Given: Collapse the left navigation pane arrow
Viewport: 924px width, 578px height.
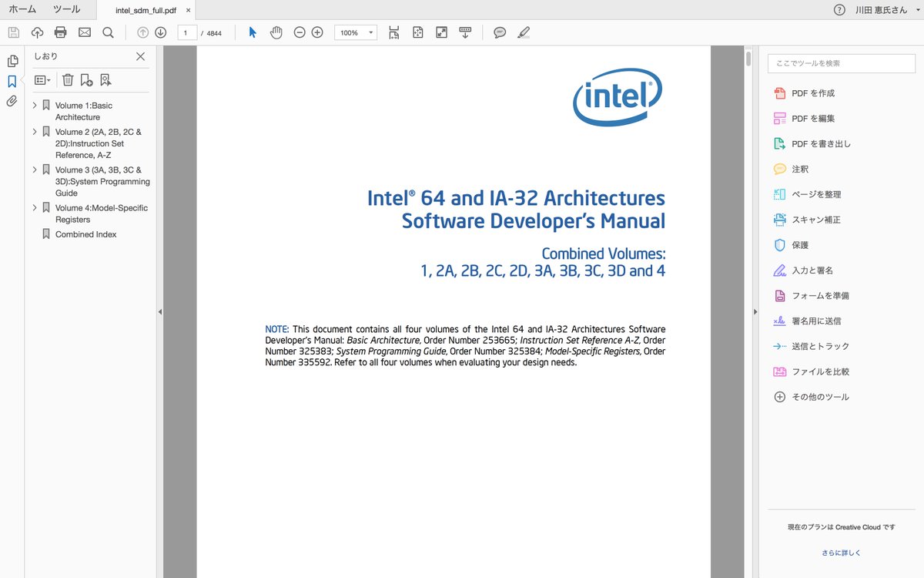Looking at the screenshot, I should point(160,311).
